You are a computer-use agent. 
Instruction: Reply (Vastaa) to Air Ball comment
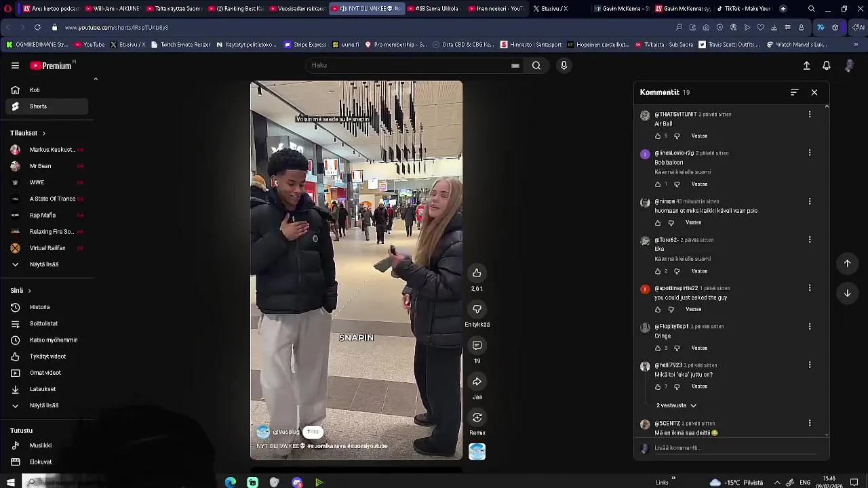(699, 136)
